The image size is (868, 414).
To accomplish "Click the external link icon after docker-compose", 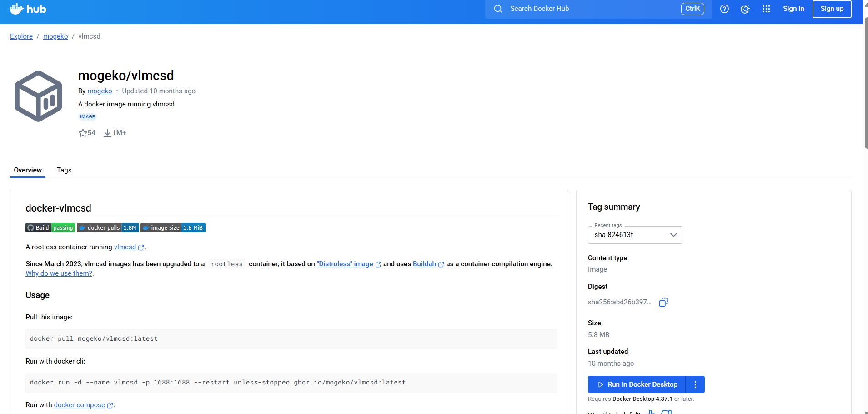I will 110,405.
